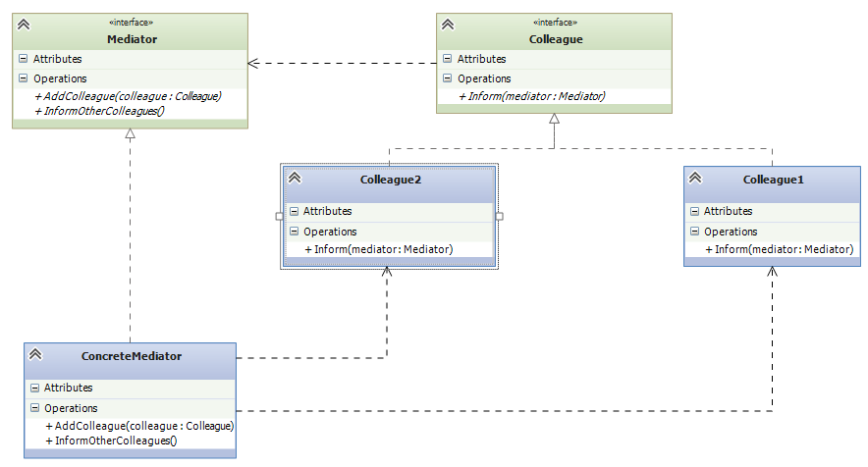Collapse Operations compartment in ConcreteMediator

coord(34,408)
